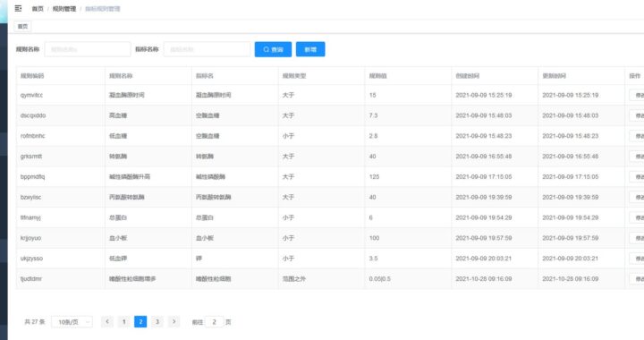Image resolution: width=644 pixels, height=340 pixels.
Task: Click the 共 27 条 total count
Action: pyautogui.click(x=35, y=322)
